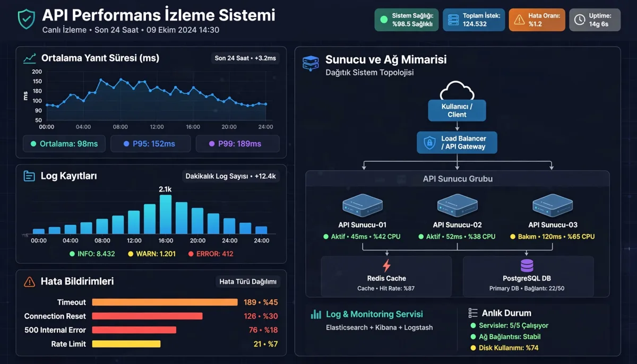Click the API Sunucu-03 server icon
The height and width of the screenshot is (364, 637).
553,205
